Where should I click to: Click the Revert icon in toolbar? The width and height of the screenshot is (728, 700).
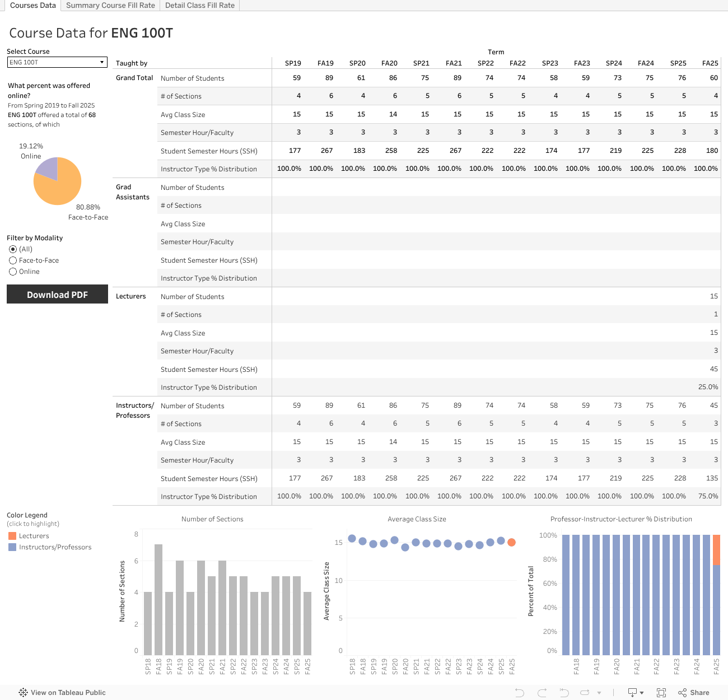point(564,693)
